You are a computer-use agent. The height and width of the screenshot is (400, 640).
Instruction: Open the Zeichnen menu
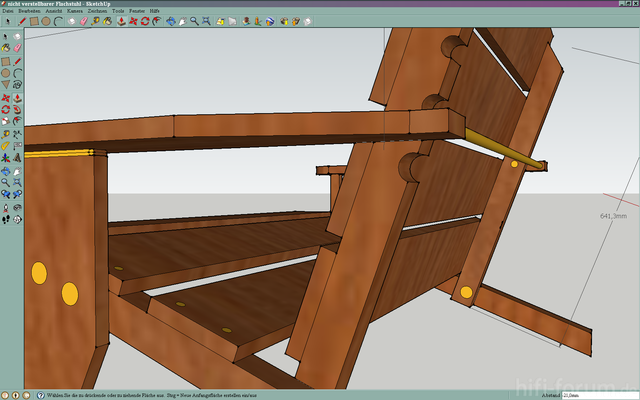coord(97,10)
